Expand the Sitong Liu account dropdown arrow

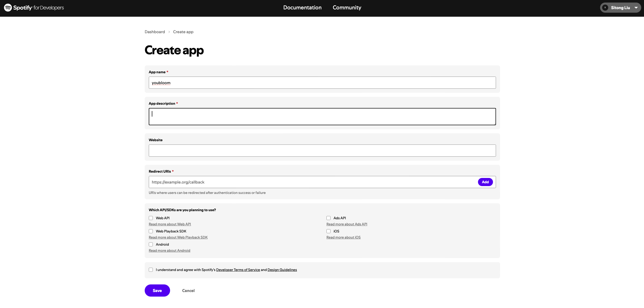(x=636, y=8)
